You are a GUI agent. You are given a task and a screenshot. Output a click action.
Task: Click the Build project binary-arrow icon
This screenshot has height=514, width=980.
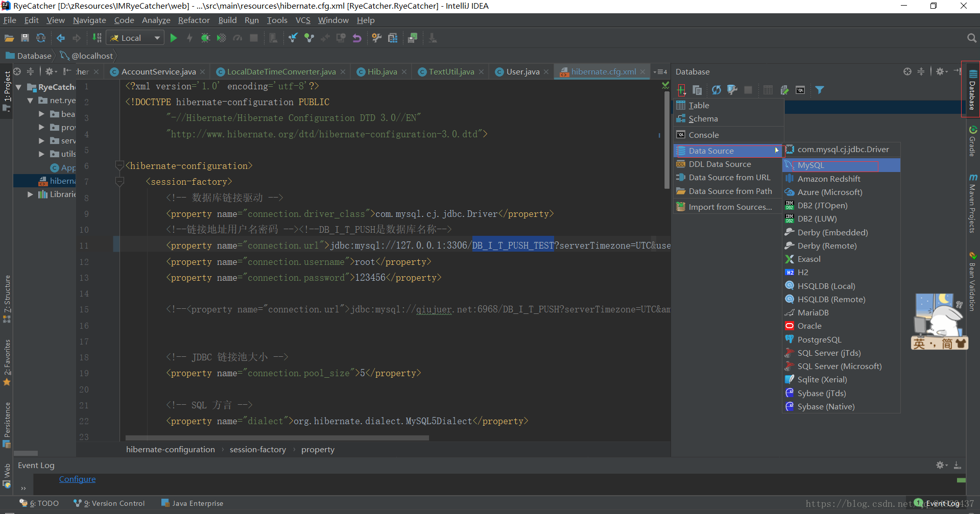(97, 38)
